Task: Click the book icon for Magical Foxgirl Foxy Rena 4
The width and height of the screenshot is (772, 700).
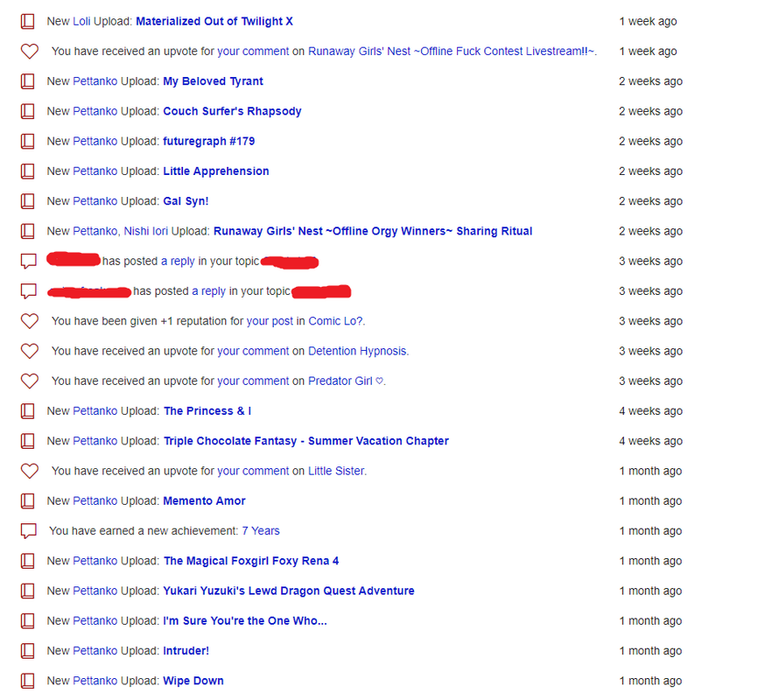Action: pyautogui.click(x=28, y=561)
